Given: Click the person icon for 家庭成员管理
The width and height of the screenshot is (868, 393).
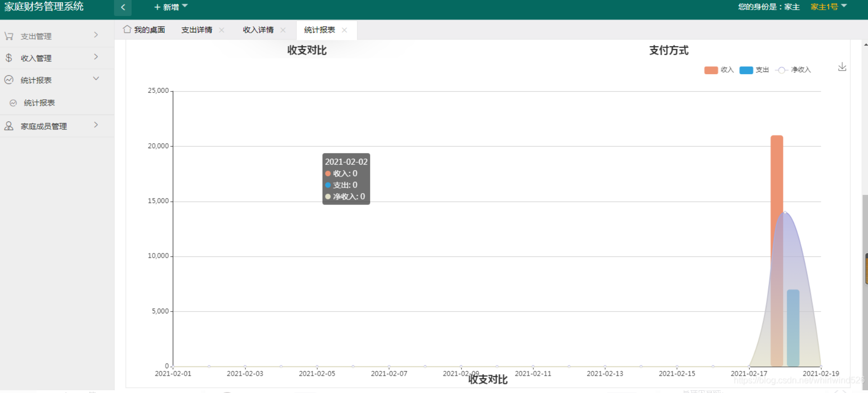Looking at the screenshot, I should [x=9, y=126].
